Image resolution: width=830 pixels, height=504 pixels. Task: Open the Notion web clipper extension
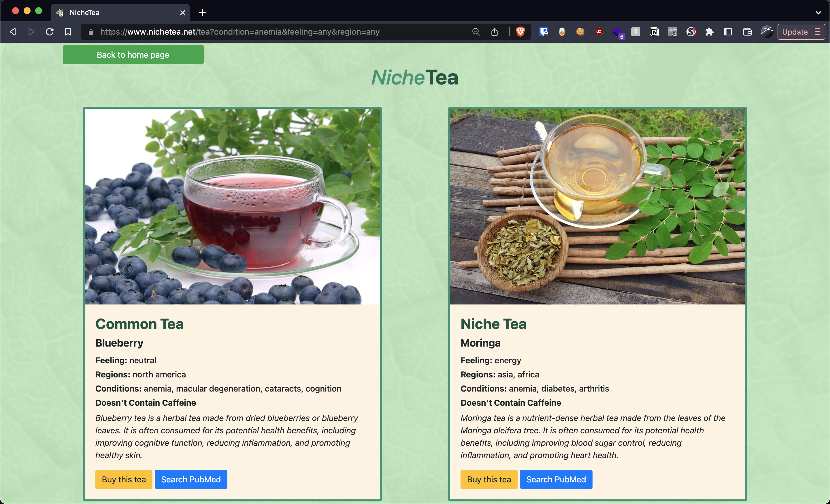pyautogui.click(x=654, y=32)
